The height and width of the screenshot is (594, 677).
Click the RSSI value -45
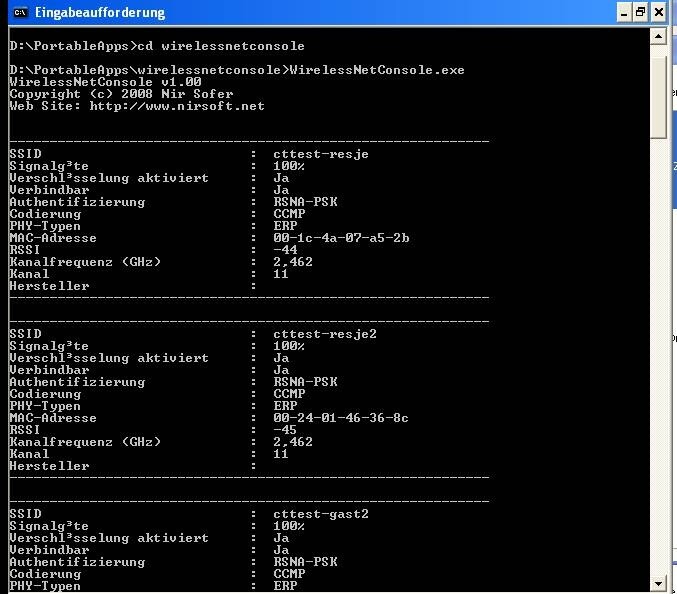tap(285, 430)
